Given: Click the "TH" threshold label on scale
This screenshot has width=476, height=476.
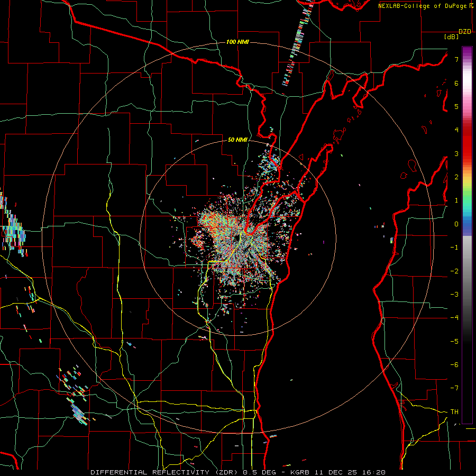Looking at the screenshot, I should coord(454,412).
